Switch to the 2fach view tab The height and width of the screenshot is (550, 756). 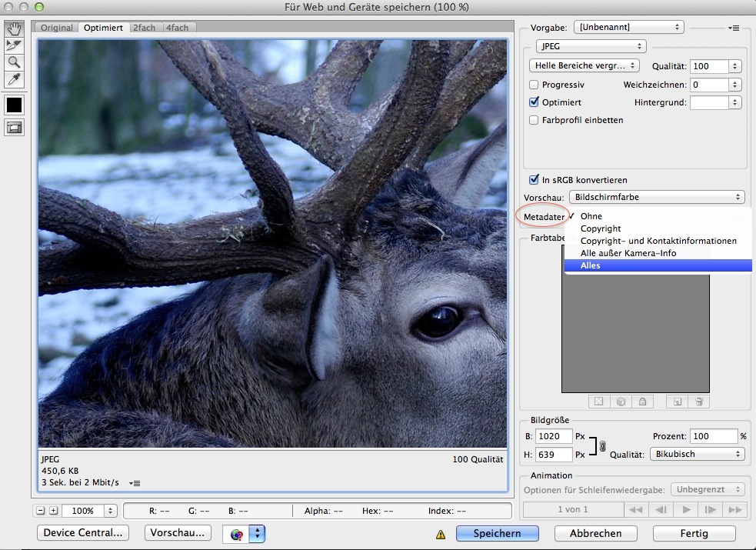[x=144, y=28]
